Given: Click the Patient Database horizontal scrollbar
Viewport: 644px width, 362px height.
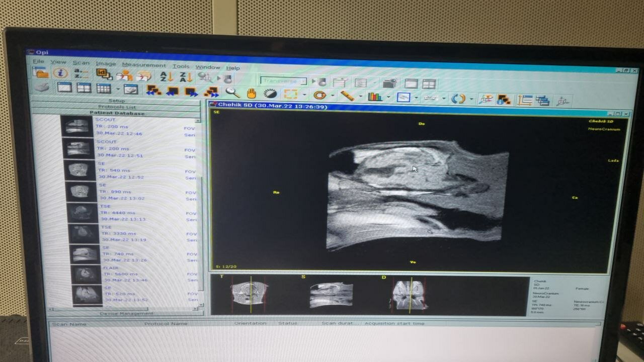Looking at the screenshot, I should (x=123, y=308).
